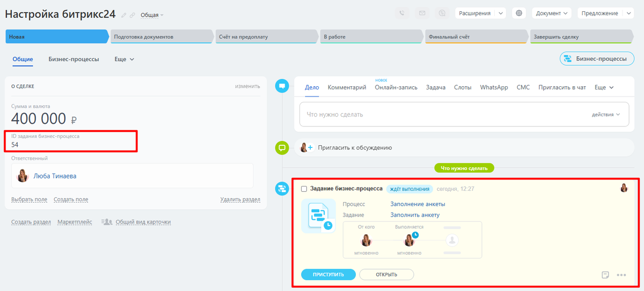
Task: Click the Маркетплейс link
Action: [75, 222]
